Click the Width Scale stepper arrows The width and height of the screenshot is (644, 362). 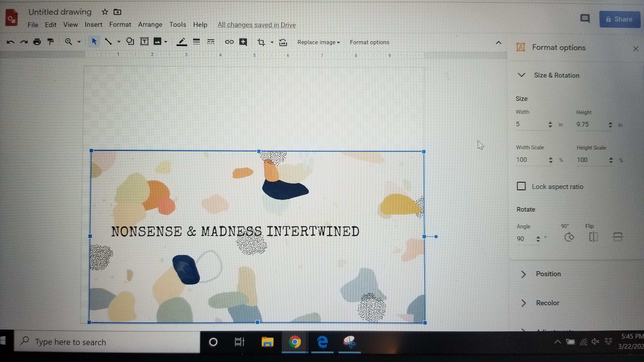click(x=551, y=160)
